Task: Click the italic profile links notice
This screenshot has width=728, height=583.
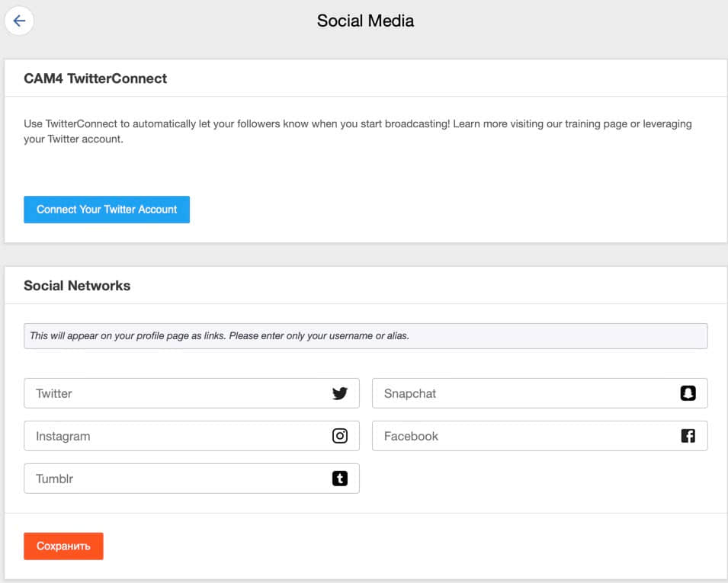Action: (220, 336)
